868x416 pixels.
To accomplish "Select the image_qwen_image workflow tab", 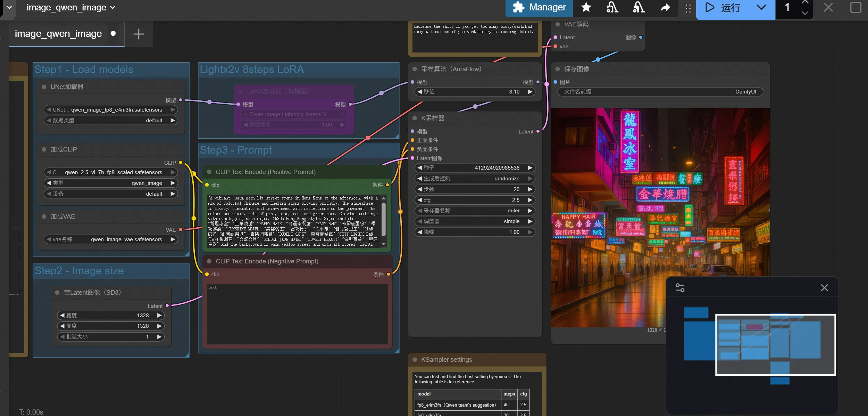I will point(58,34).
